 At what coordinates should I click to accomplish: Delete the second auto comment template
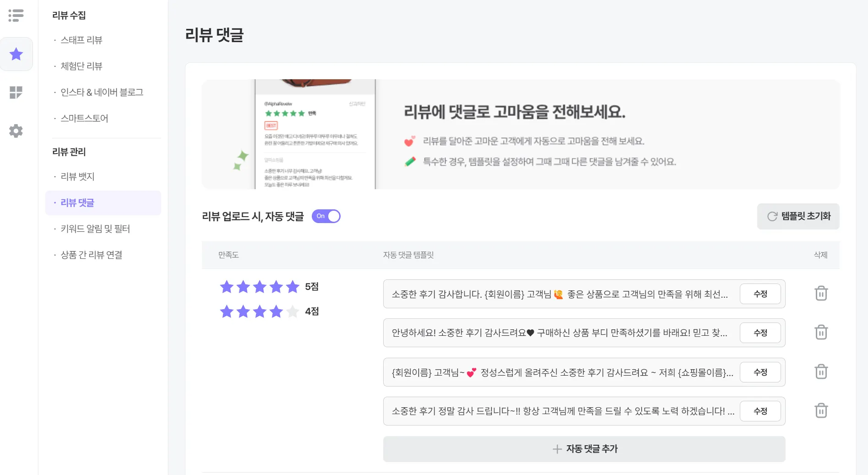821,332
